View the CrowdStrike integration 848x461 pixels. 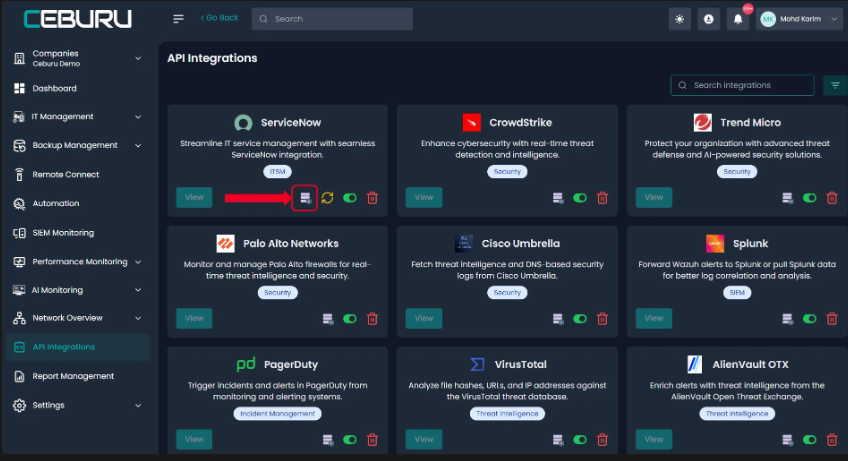(424, 197)
